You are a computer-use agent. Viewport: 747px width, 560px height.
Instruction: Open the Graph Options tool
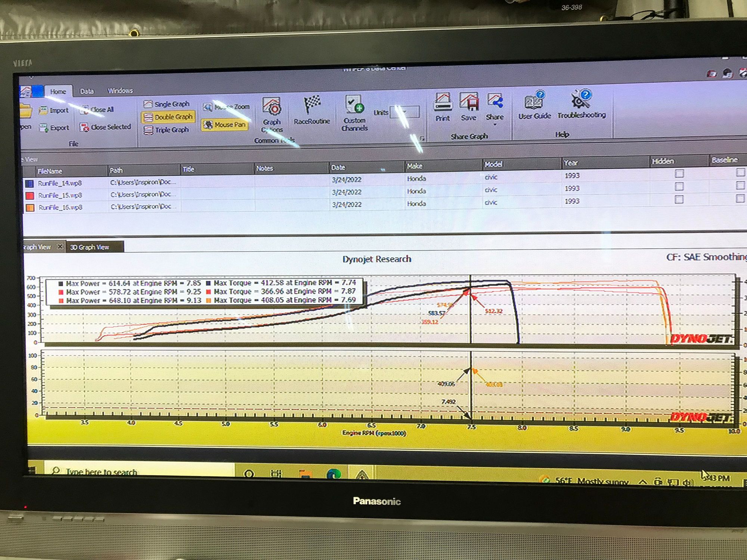(272, 114)
